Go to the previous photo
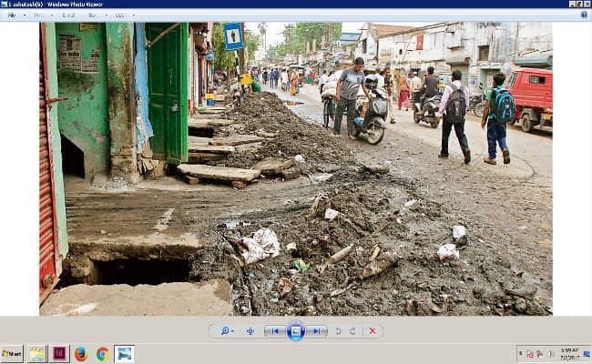 tap(274, 331)
